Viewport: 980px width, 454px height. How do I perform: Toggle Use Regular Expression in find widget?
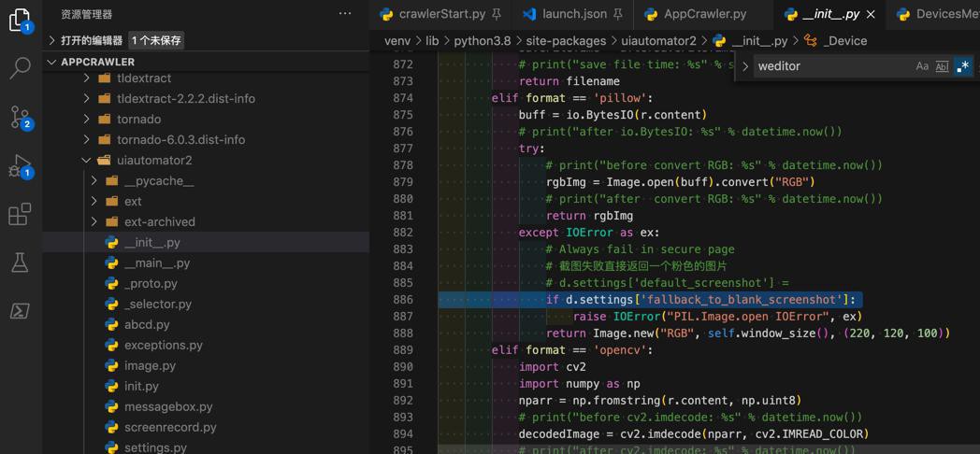coord(963,65)
